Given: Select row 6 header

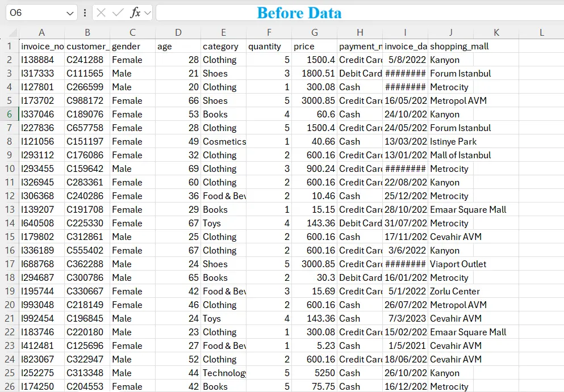Looking at the screenshot, I should [x=9, y=114].
